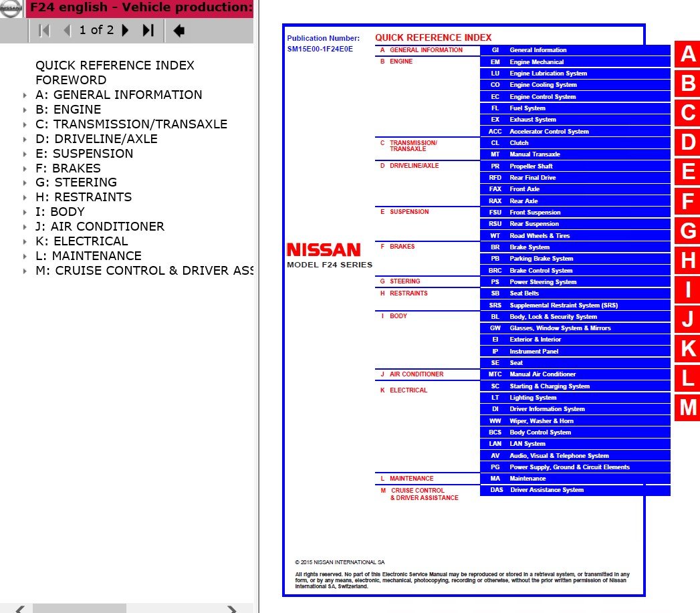This screenshot has height=613, width=700.
Task: Open the LAN System section
Action: 575,444
